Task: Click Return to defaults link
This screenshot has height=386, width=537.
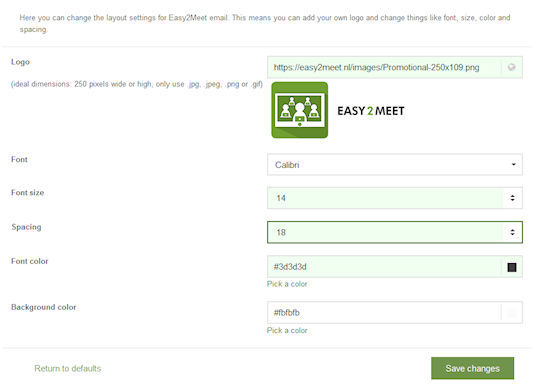Action: (68, 369)
